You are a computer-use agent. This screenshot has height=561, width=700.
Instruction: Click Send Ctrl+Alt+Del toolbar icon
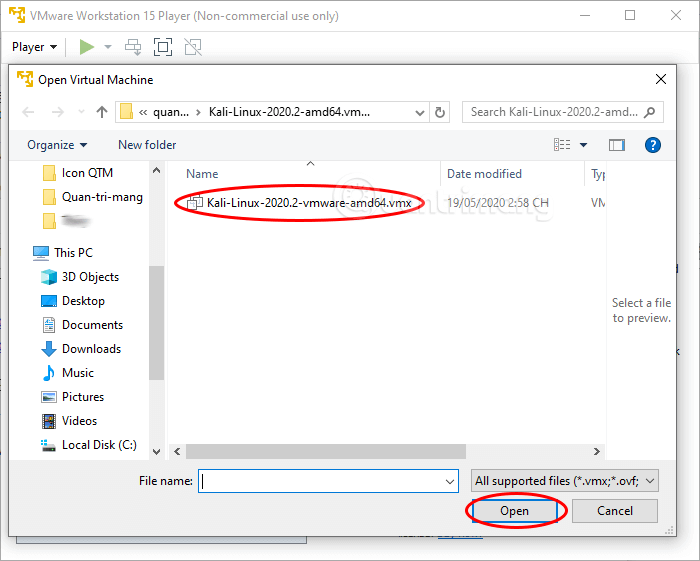click(x=133, y=46)
